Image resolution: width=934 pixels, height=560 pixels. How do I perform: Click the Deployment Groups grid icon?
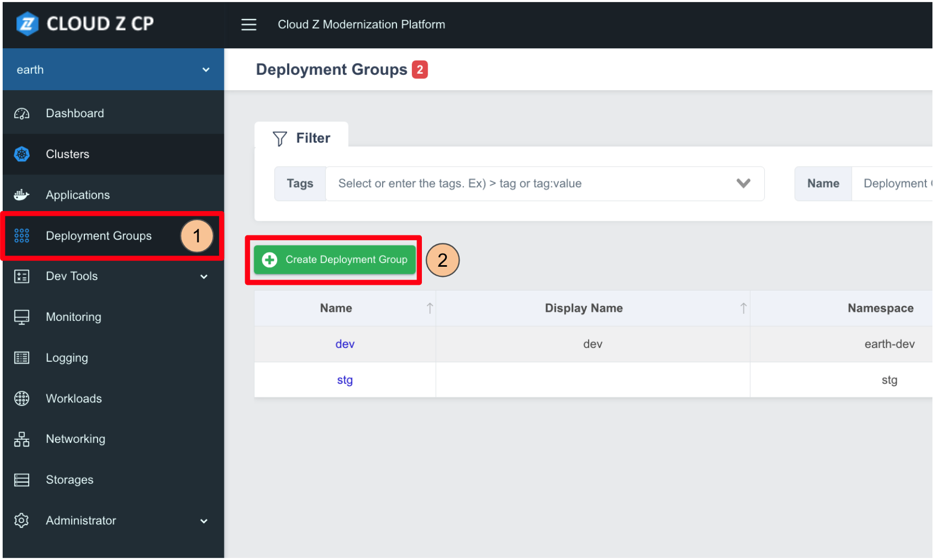click(22, 235)
